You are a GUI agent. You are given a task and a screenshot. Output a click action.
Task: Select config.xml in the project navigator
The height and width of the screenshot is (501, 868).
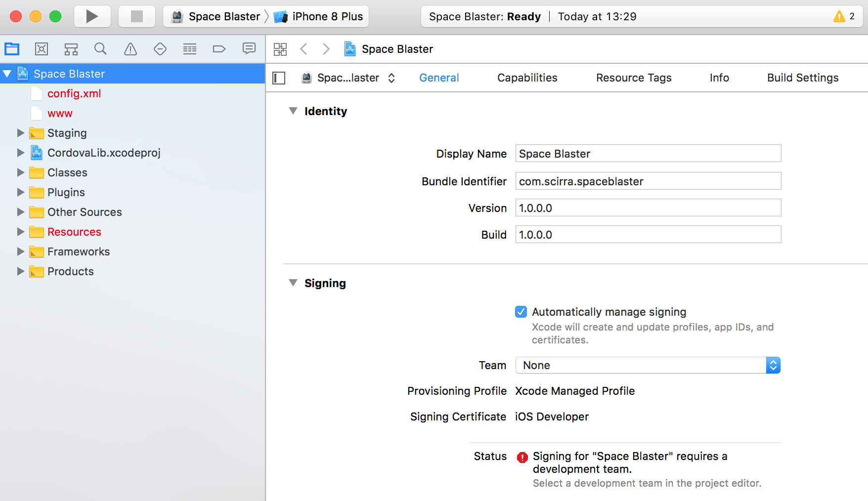click(74, 93)
